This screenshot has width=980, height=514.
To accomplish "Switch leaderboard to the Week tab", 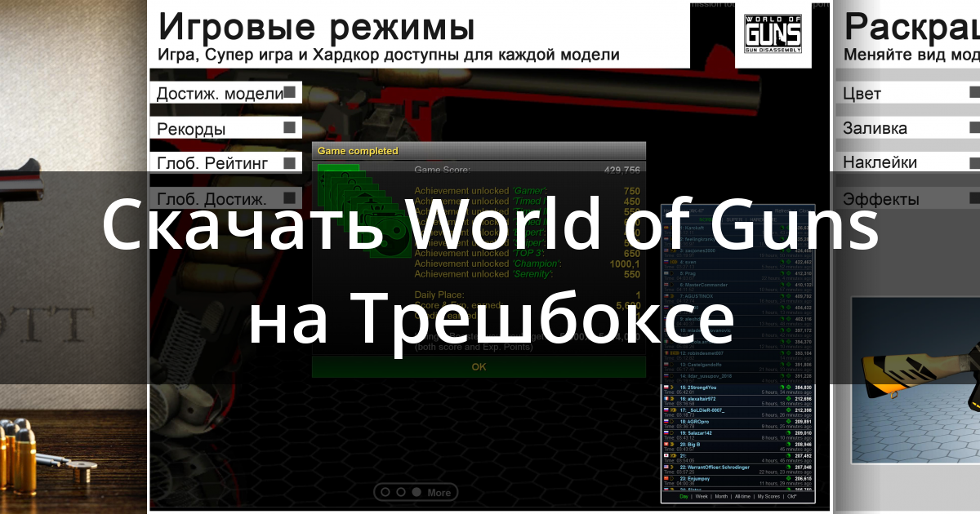I will (702, 497).
